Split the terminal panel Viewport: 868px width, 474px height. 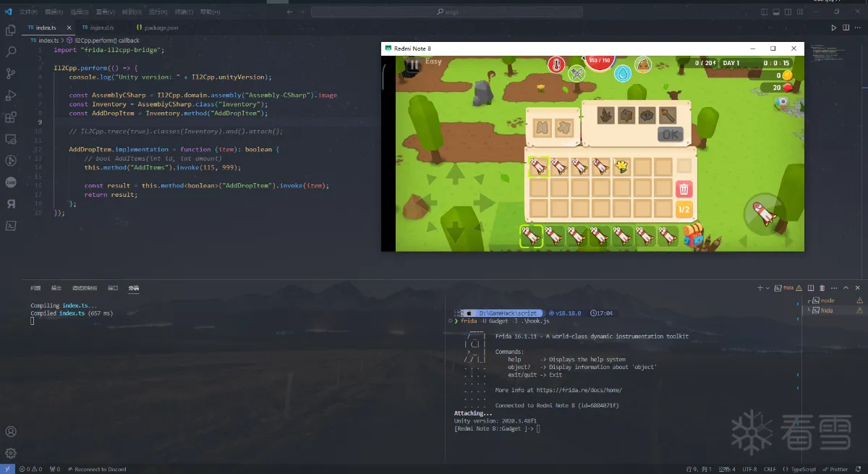[x=811, y=288]
